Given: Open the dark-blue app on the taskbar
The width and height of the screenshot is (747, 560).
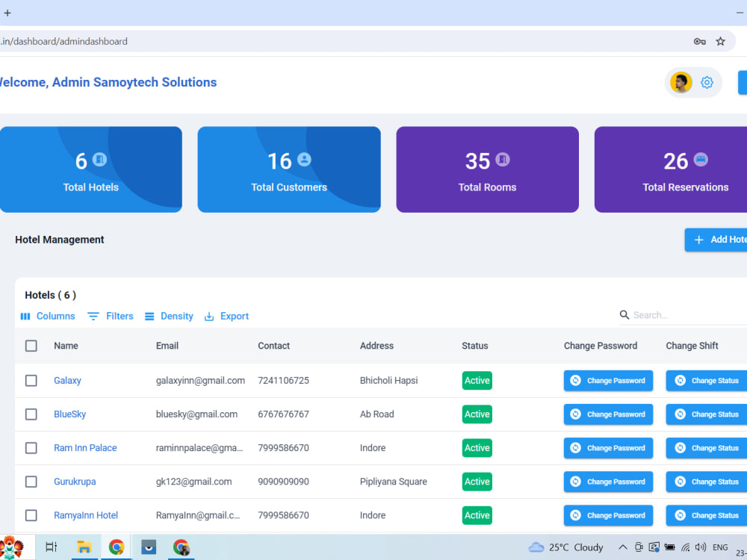Looking at the screenshot, I should 149,547.
